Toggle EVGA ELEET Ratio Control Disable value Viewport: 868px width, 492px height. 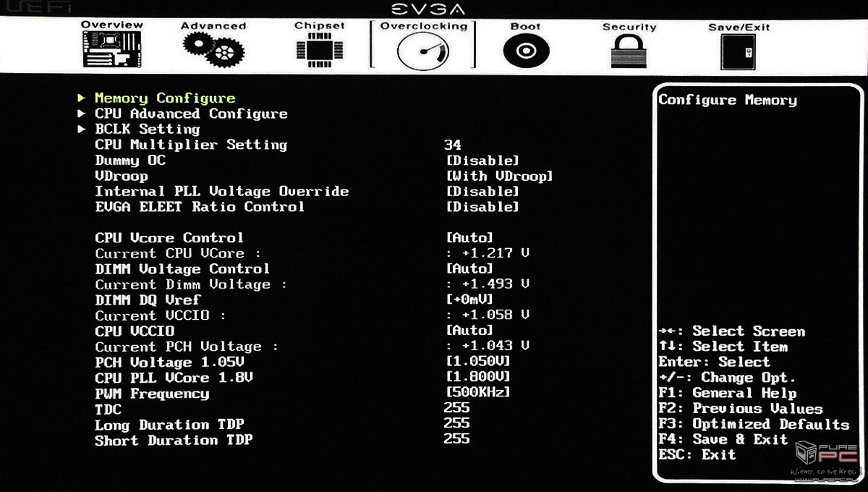coord(482,207)
